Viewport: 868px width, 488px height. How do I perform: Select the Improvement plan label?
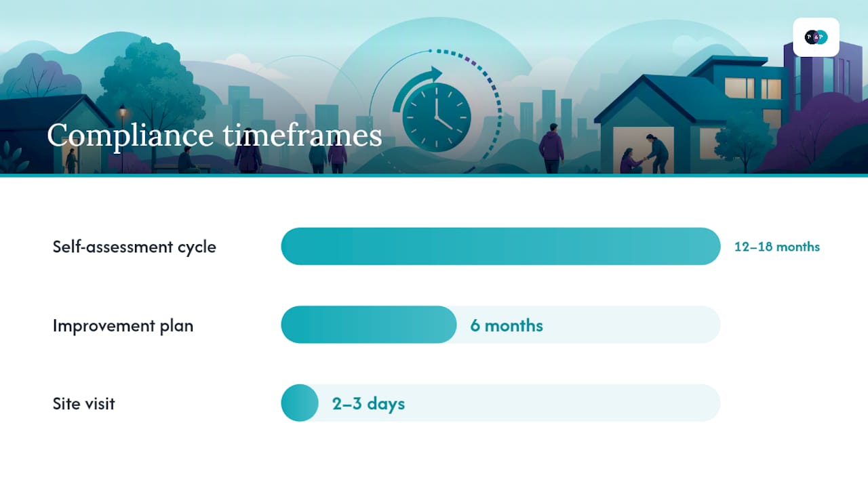point(123,325)
